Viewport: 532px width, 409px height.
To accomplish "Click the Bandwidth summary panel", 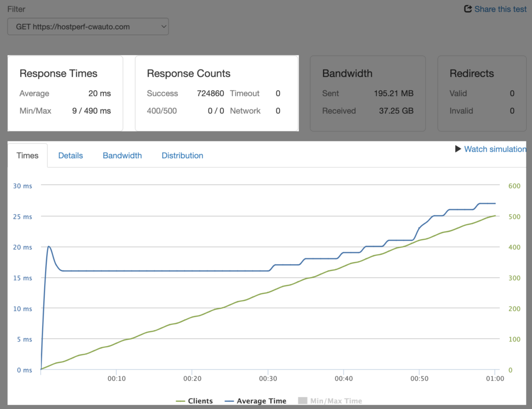I will tap(368, 93).
